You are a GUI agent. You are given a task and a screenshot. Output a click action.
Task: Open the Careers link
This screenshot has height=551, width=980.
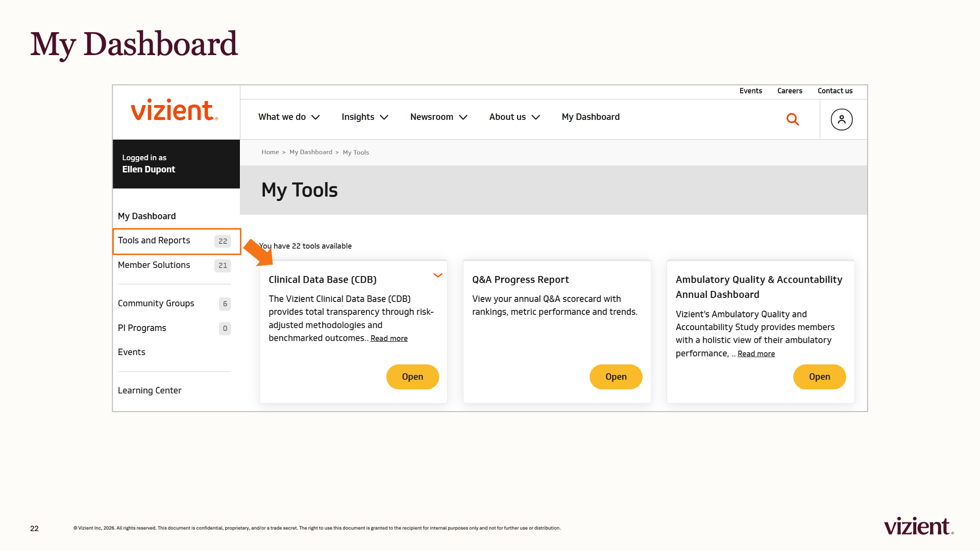click(790, 91)
